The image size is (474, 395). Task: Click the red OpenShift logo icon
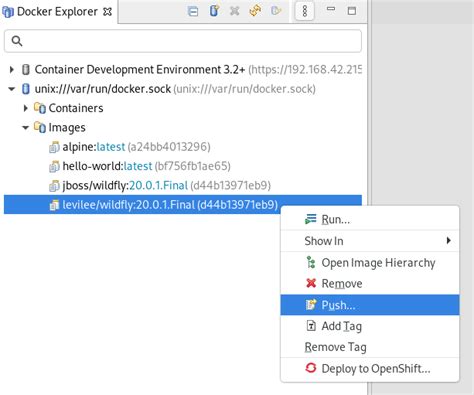click(x=311, y=368)
